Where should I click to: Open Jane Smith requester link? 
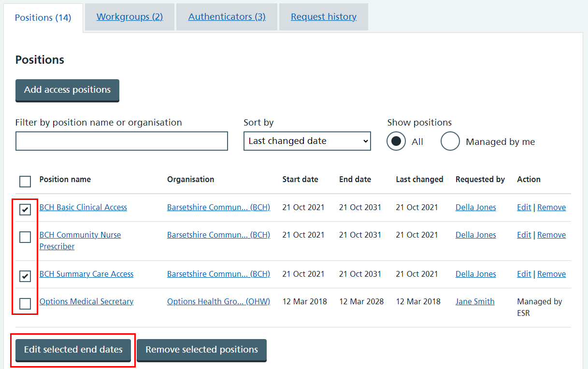click(x=475, y=301)
